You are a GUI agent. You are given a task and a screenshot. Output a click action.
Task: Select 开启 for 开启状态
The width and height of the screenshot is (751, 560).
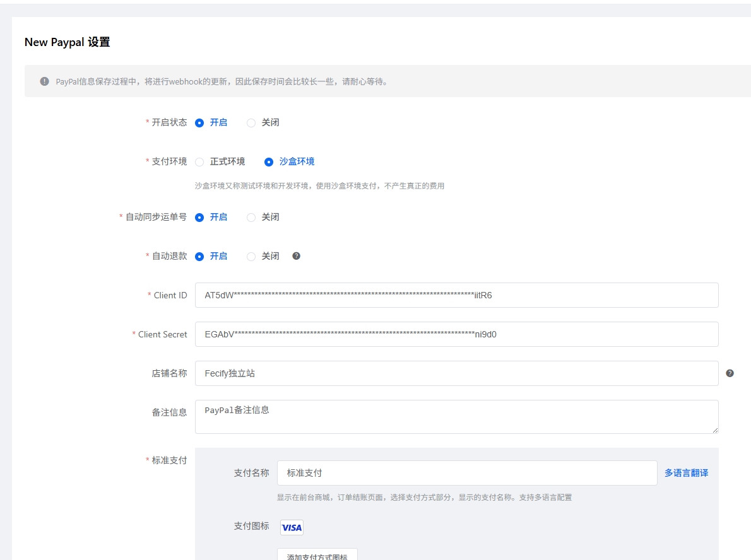tap(199, 123)
